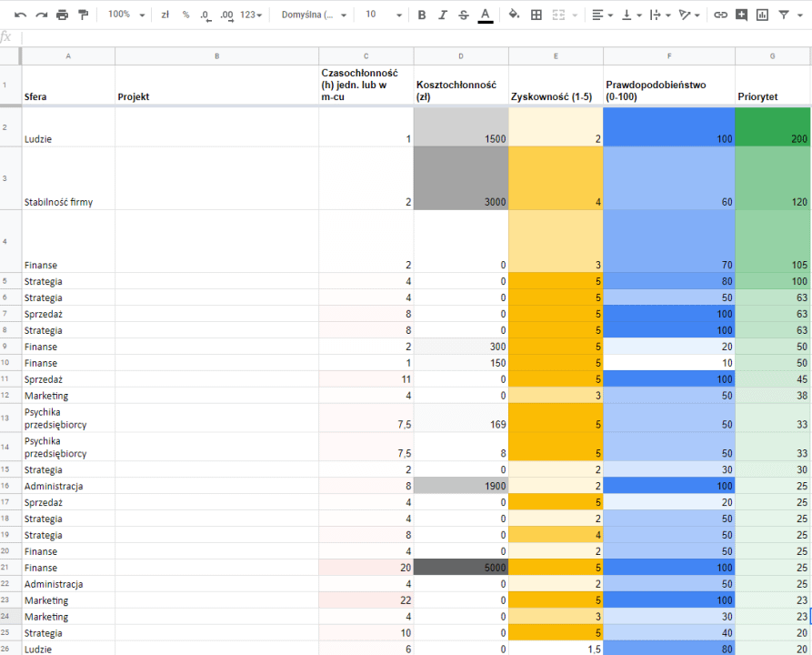Click the print icon
Viewport: 812px width, 655px height.
pos(62,15)
